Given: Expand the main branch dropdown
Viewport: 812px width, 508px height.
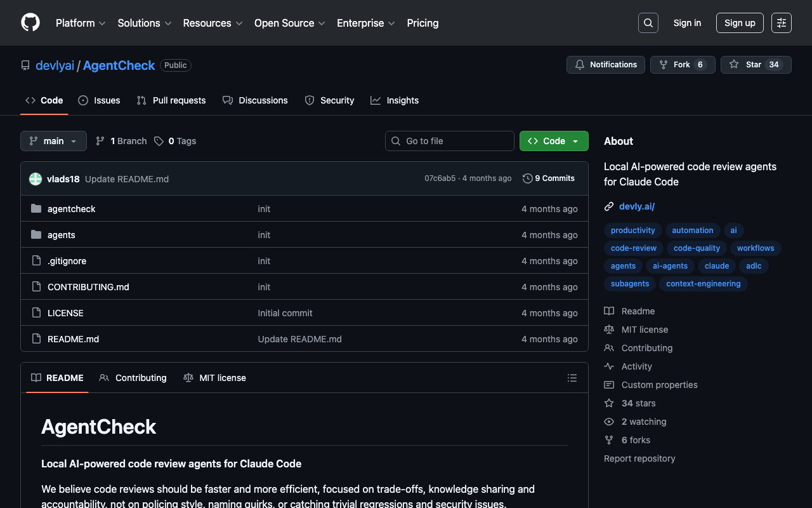Looking at the screenshot, I should pyautogui.click(x=53, y=141).
